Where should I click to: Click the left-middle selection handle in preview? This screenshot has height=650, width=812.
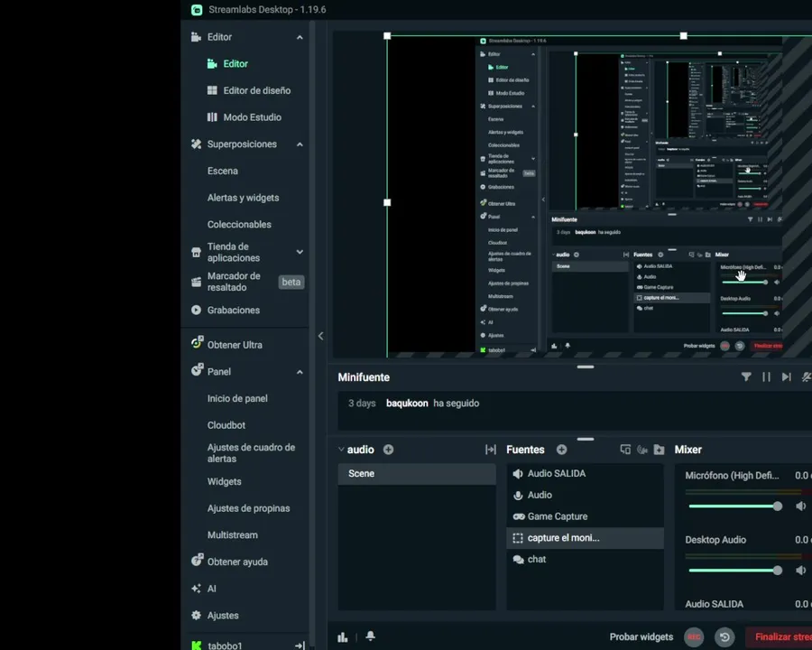coord(387,202)
